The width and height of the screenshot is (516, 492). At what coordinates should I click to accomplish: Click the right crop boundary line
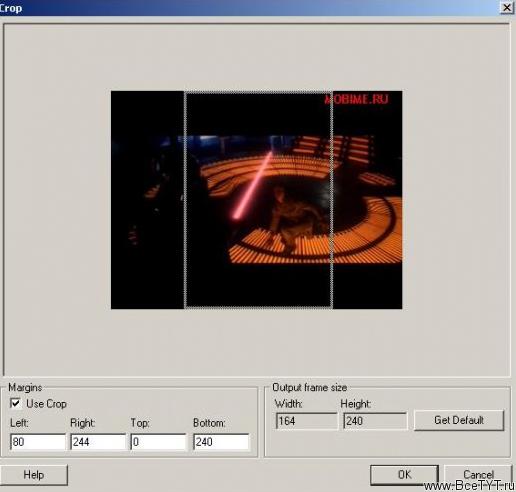tap(331, 200)
